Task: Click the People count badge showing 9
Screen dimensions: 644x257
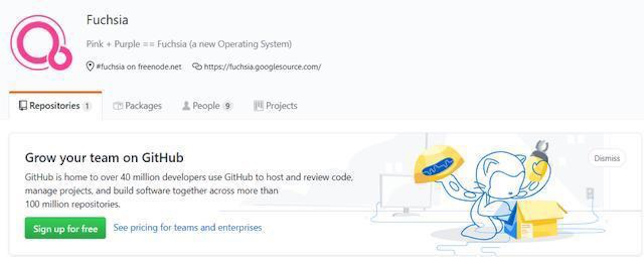Action: tap(228, 106)
